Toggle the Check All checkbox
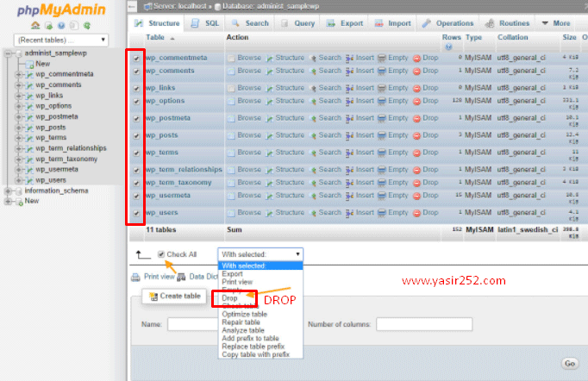 [161, 254]
